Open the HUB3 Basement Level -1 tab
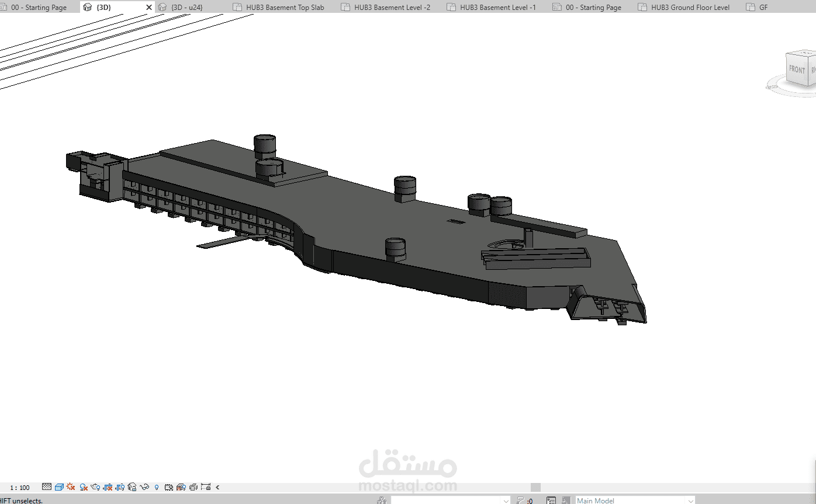 point(491,8)
